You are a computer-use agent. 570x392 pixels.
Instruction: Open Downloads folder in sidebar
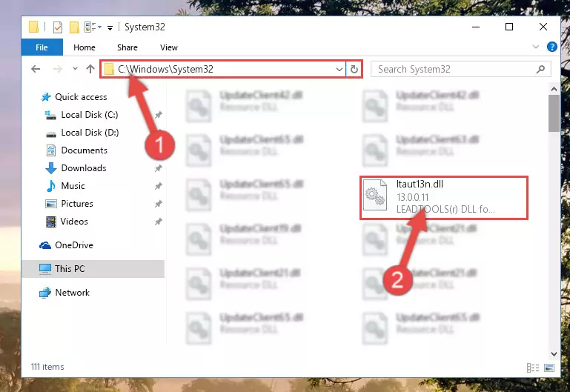tap(84, 168)
